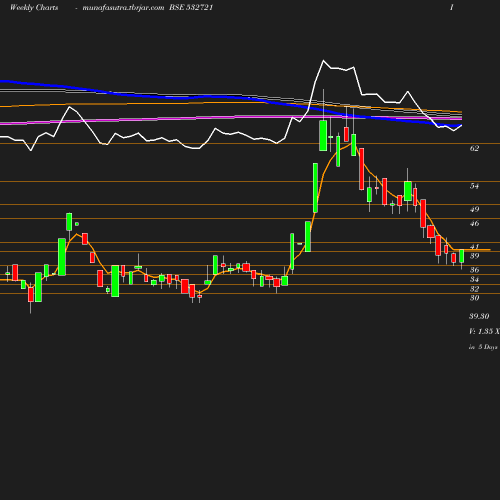Click the munafasutra.tbrjar.com watermark text
The image size is (500, 500).
(x=123, y=7)
